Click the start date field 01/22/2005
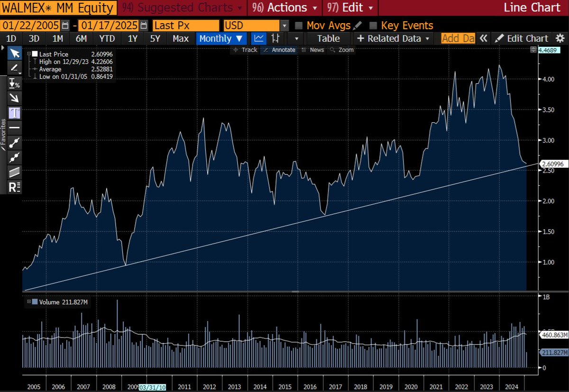The height and width of the screenshot is (392, 569). [31, 26]
